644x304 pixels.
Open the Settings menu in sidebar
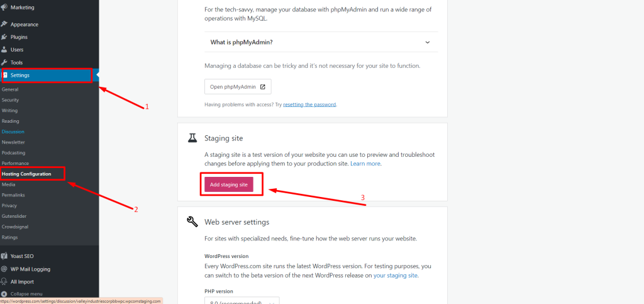[x=20, y=76]
